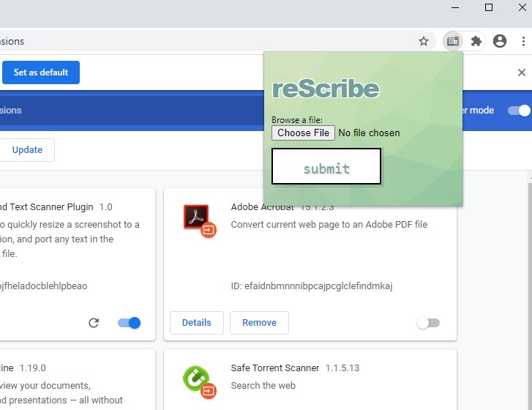The height and width of the screenshot is (410, 532).
Task: Dismiss the default browser bar with X
Action: [x=522, y=72]
